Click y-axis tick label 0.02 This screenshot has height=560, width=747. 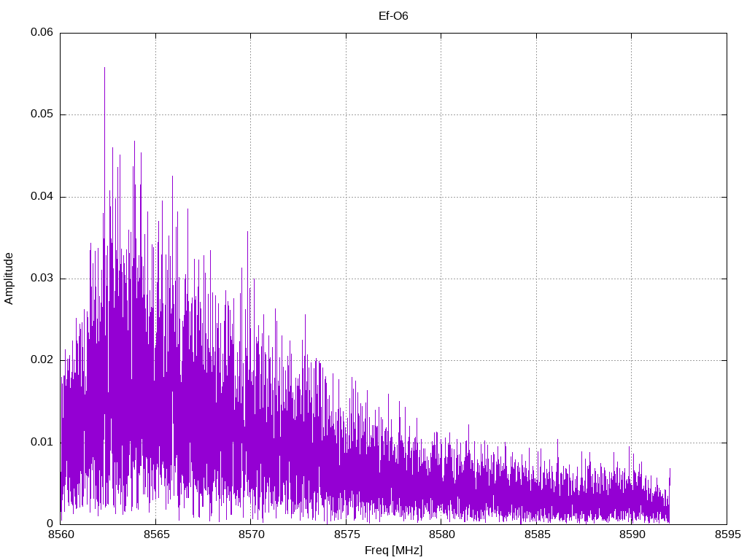point(42,360)
